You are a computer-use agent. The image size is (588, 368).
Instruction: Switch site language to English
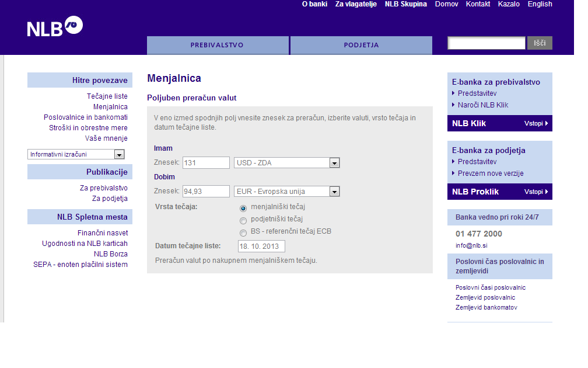click(540, 4)
